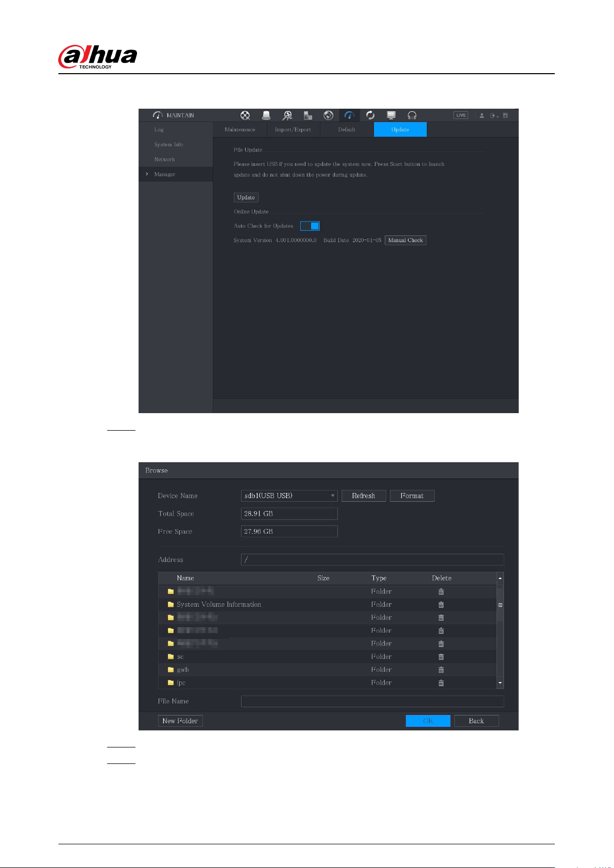Switch to the Maintenance tab
The width and height of the screenshot is (614, 868).
pyautogui.click(x=240, y=129)
